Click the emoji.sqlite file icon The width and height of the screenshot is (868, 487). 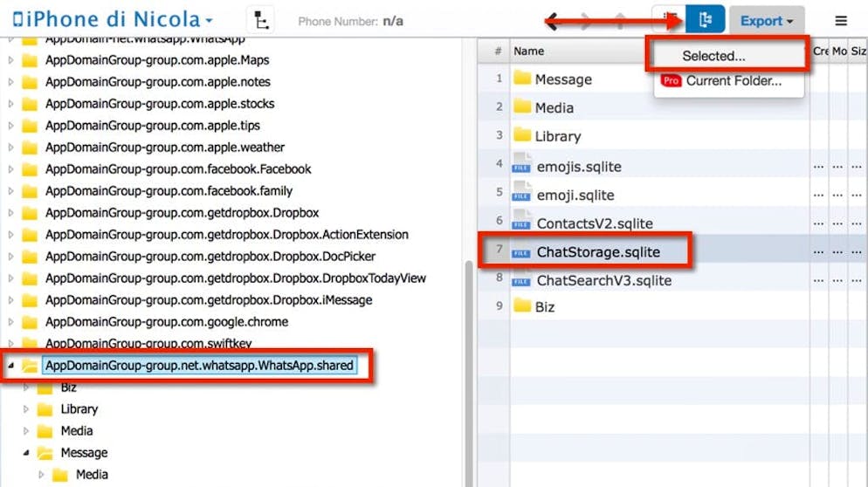pyautogui.click(x=521, y=193)
